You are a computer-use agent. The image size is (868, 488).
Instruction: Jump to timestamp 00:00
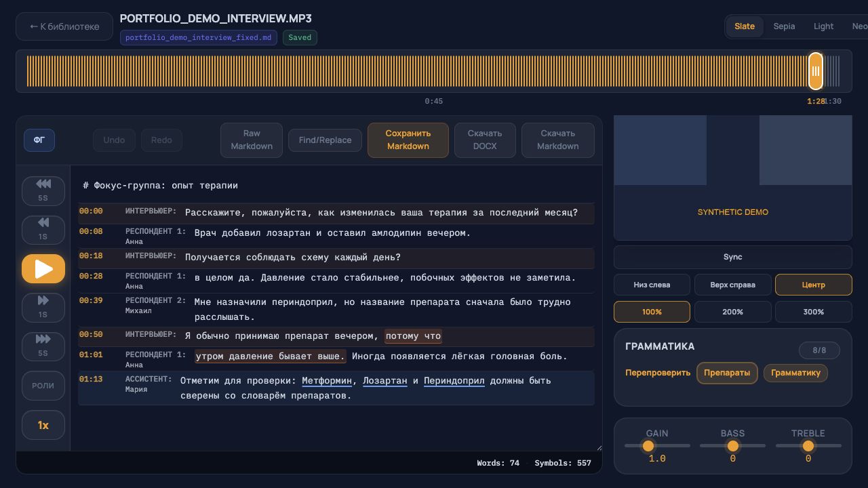tap(91, 211)
